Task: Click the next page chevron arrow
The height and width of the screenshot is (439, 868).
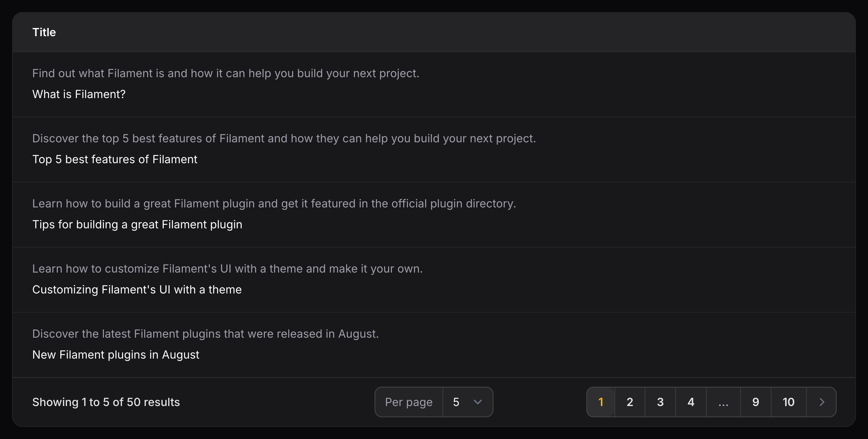Action: (821, 402)
